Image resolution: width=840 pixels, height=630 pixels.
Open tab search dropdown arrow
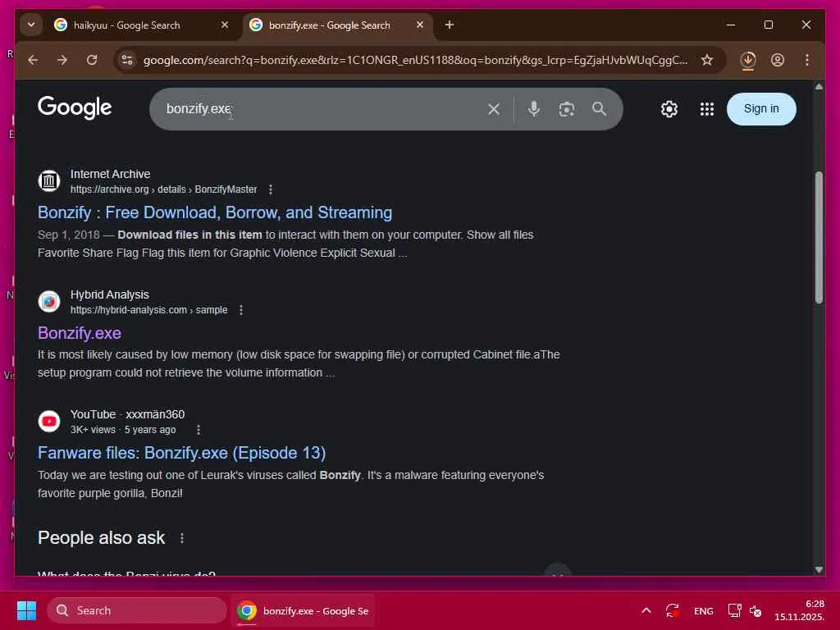pos(31,25)
